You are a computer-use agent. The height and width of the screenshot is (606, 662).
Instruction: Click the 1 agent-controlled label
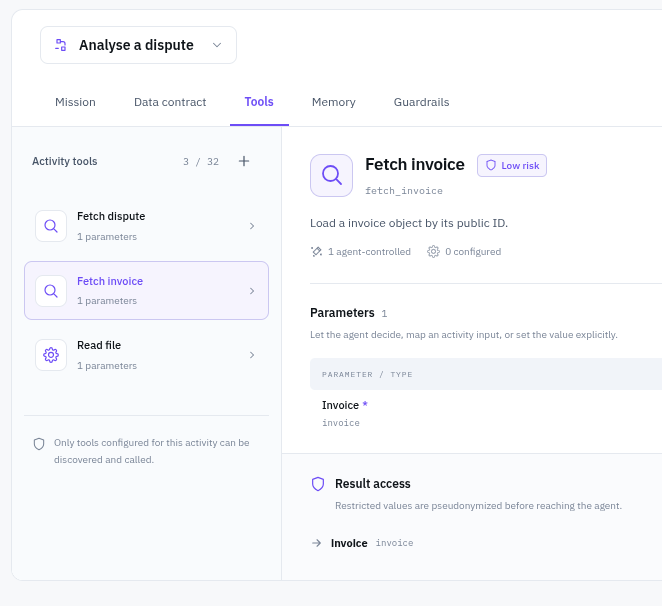369,252
